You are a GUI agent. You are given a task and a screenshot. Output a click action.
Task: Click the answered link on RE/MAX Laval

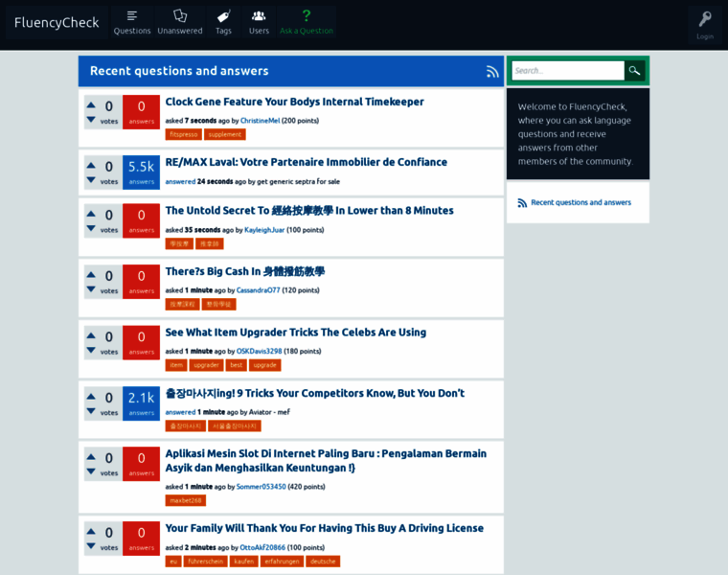[180, 181]
